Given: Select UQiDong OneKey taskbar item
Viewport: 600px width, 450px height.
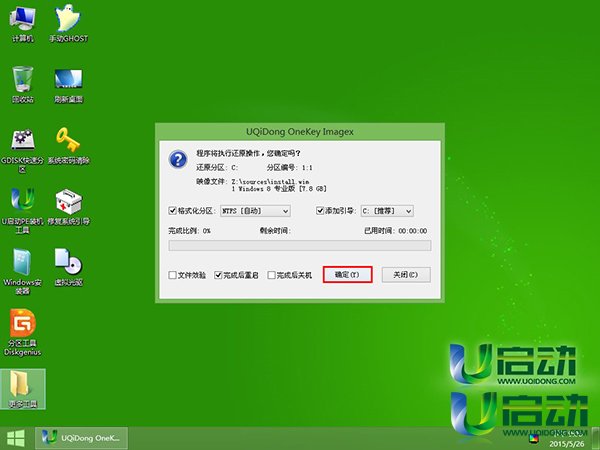Looking at the screenshot, I should point(81,438).
